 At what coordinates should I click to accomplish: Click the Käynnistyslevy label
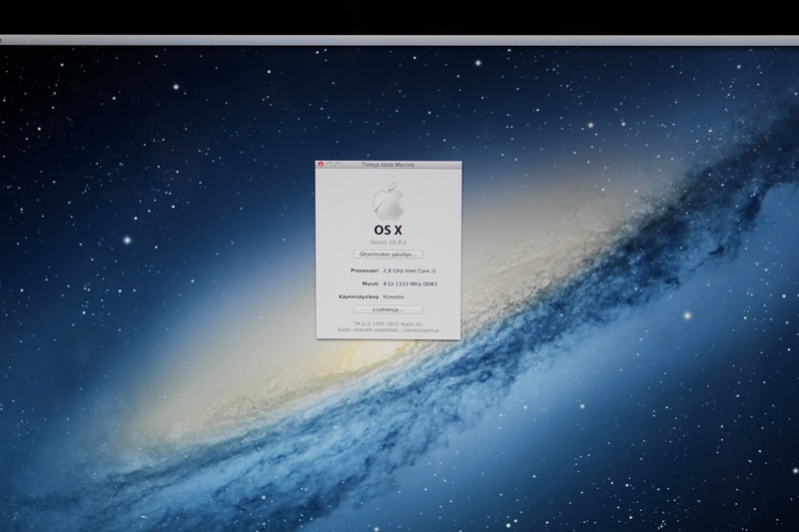pos(359,296)
